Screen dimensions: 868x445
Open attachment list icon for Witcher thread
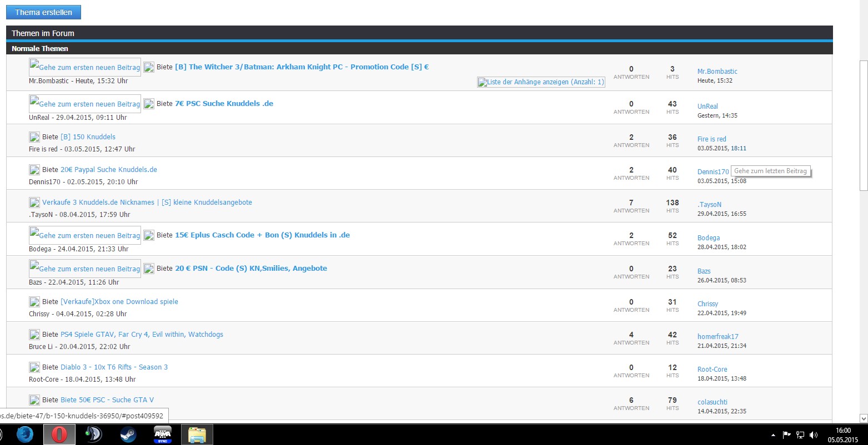pos(541,82)
